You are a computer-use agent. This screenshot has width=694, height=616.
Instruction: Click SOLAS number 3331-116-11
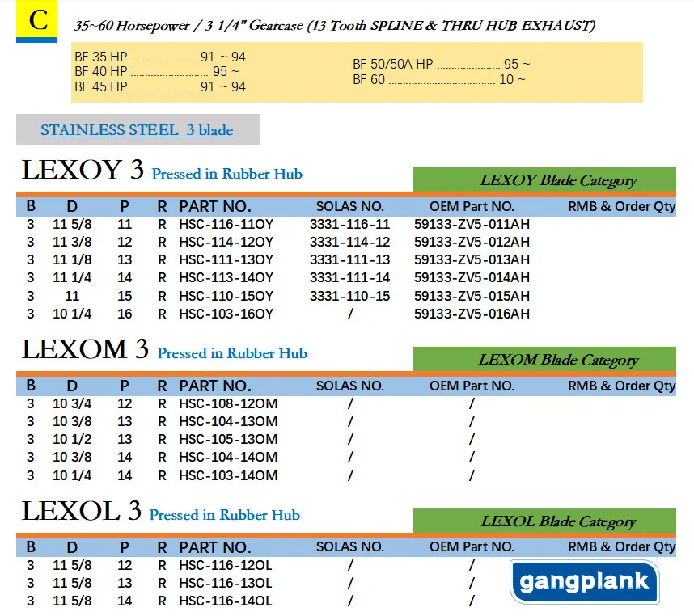pos(349,224)
